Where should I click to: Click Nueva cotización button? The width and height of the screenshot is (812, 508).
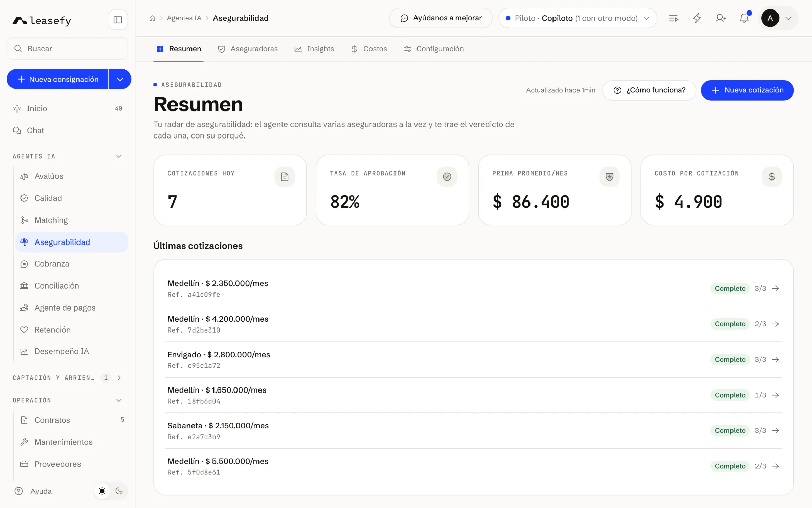(747, 90)
